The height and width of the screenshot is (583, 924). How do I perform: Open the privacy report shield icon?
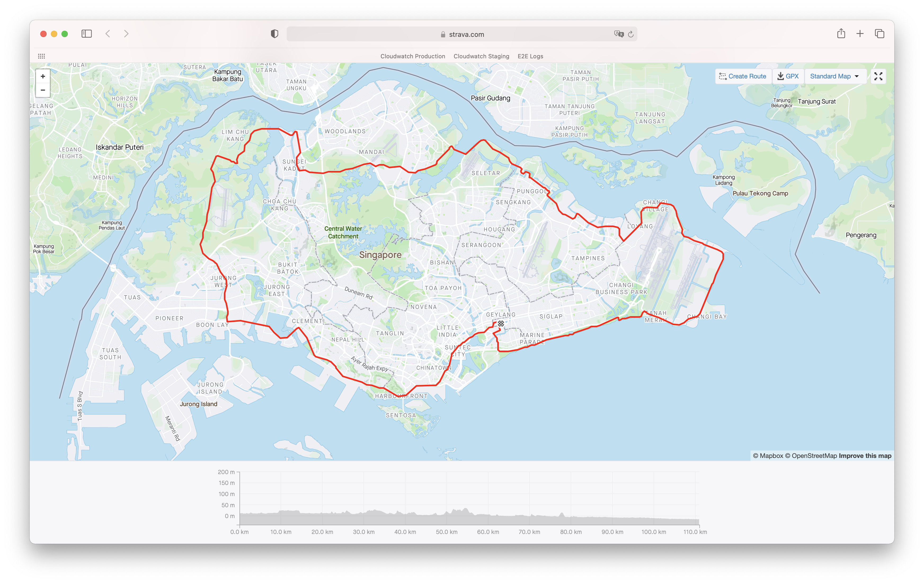pos(274,34)
